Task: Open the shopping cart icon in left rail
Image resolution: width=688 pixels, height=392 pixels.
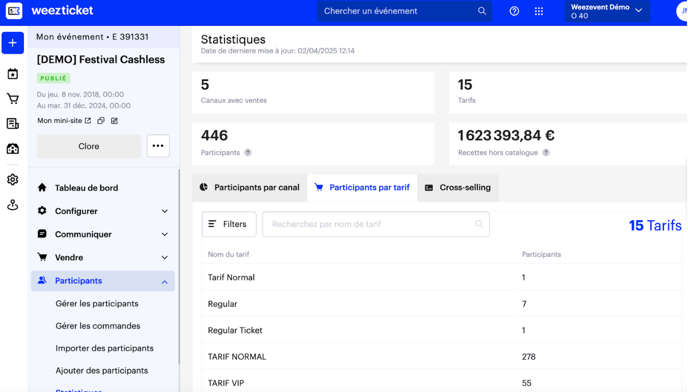Action: tap(13, 99)
